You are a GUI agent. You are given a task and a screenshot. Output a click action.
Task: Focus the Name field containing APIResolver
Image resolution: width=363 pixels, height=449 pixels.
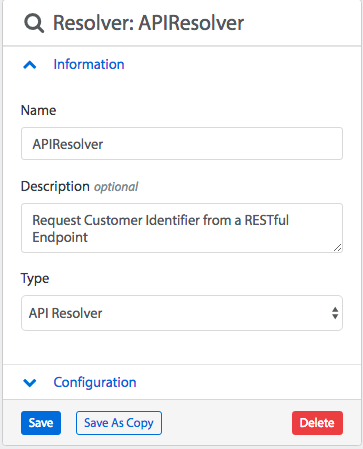tap(182, 144)
